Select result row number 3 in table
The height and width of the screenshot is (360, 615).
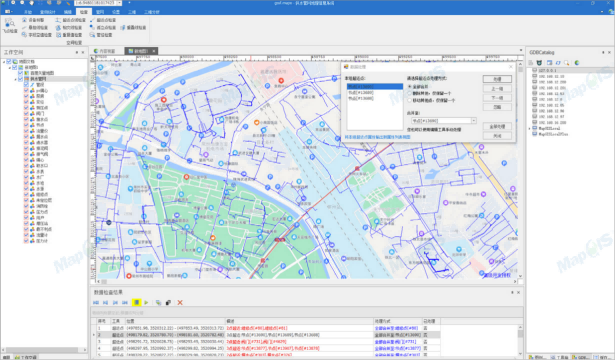[267, 342]
